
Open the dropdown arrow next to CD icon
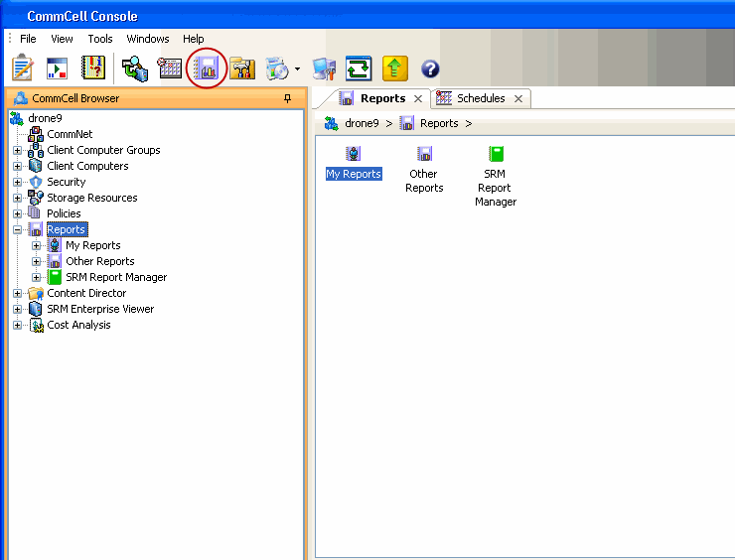click(297, 69)
